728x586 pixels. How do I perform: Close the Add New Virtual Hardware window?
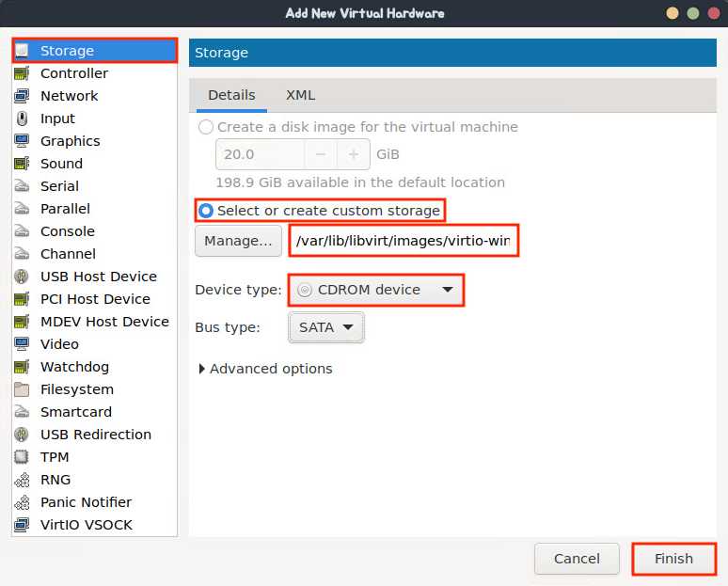click(714, 13)
